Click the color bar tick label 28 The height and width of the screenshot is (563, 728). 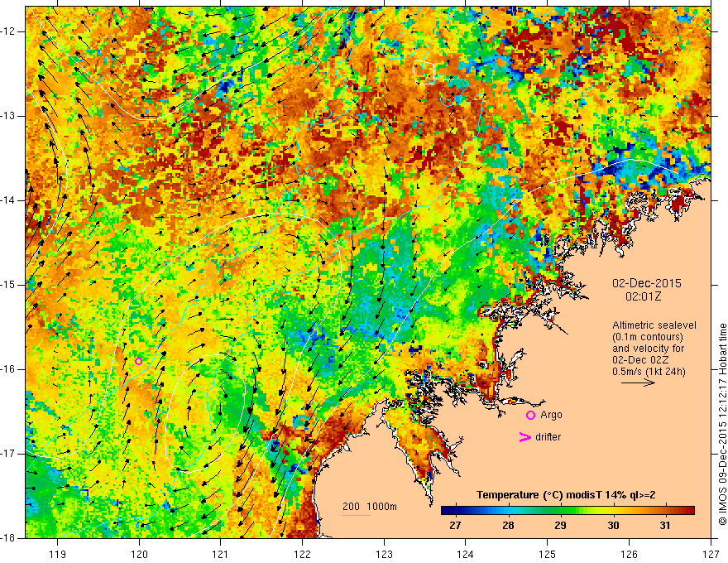[x=508, y=526]
